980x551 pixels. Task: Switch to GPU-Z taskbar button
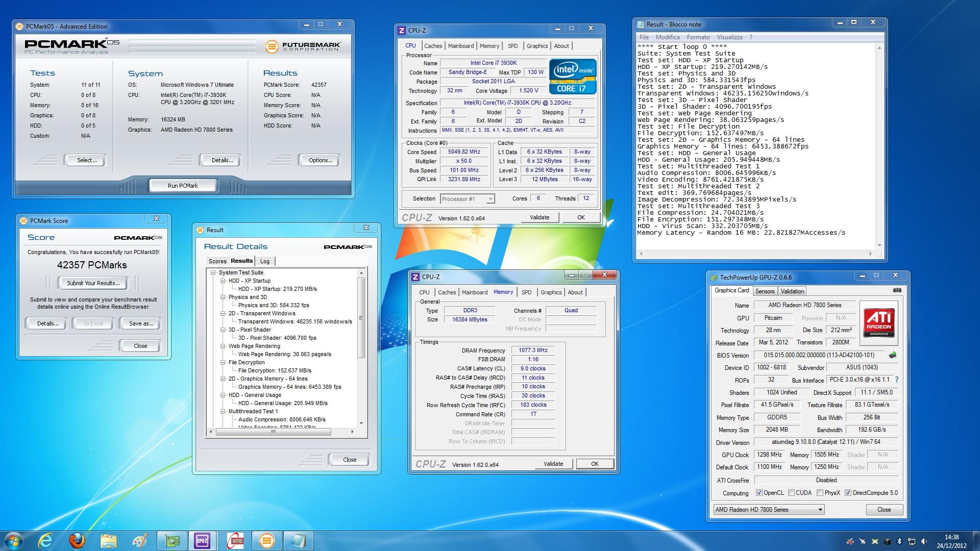(x=171, y=541)
